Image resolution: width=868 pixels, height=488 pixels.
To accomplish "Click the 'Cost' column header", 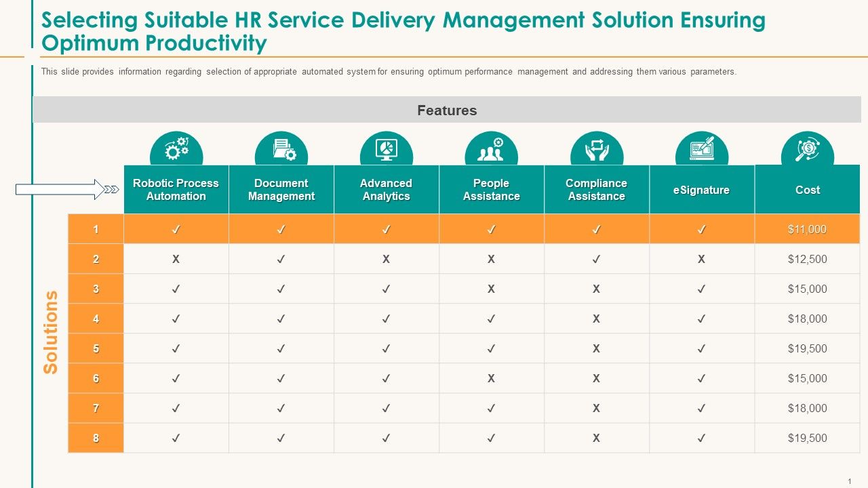I will click(x=807, y=190).
